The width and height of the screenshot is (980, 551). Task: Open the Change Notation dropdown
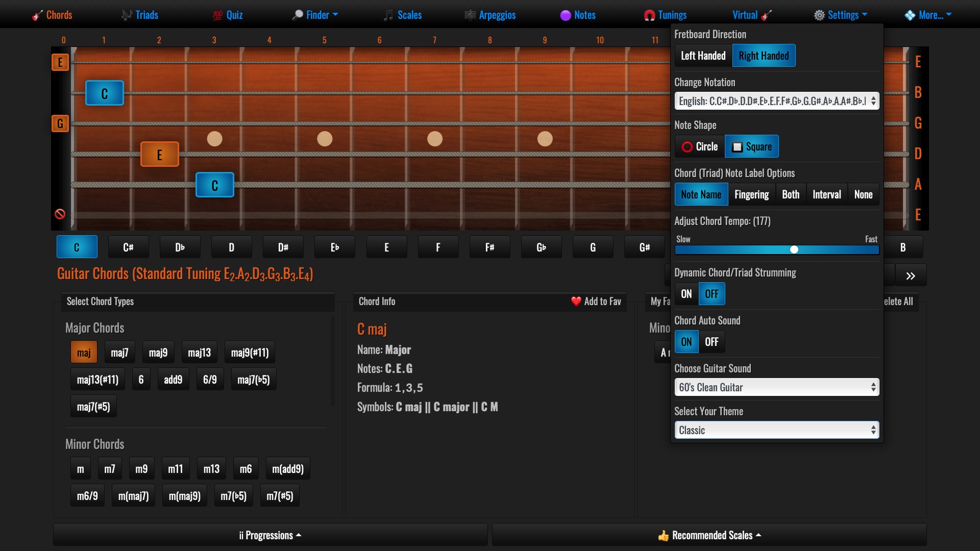point(777,101)
